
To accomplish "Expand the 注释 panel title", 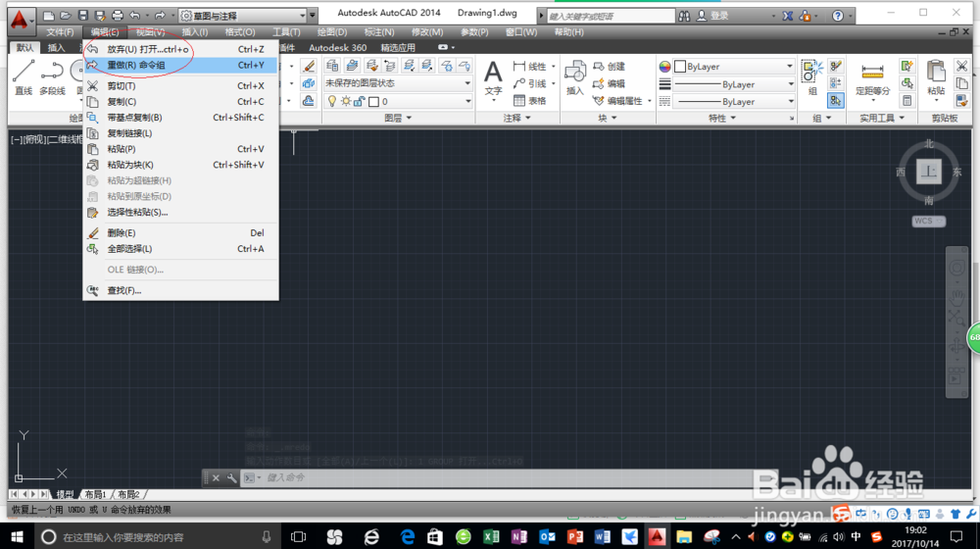I will [x=516, y=119].
